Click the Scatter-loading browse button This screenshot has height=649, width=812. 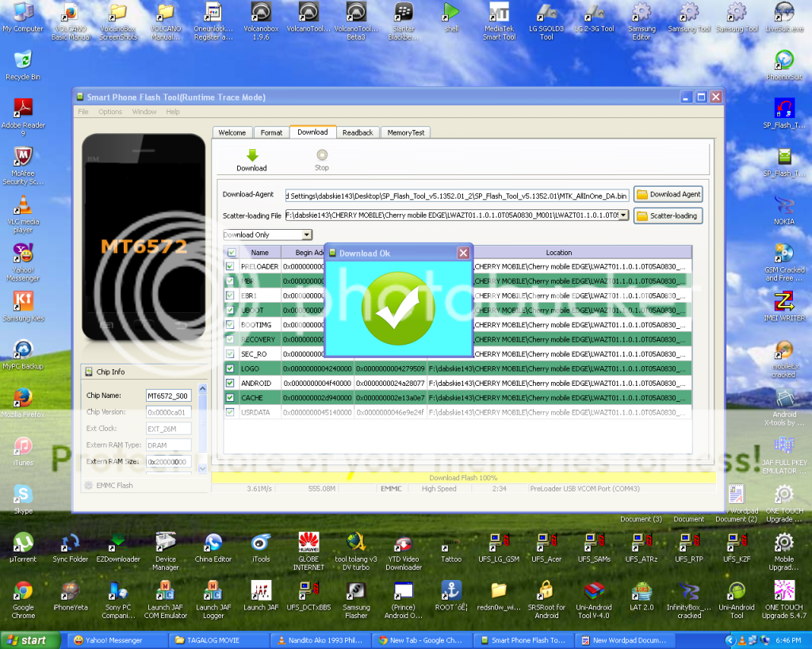[668, 216]
